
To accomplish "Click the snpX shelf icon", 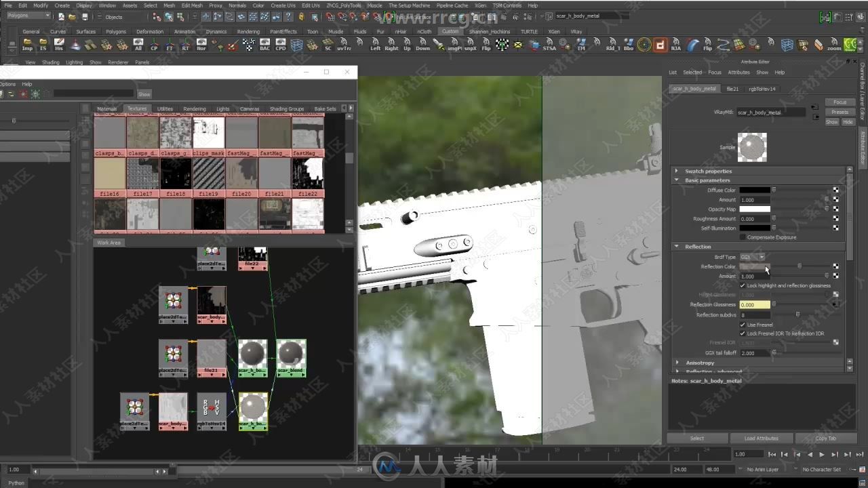I will pos(470,45).
